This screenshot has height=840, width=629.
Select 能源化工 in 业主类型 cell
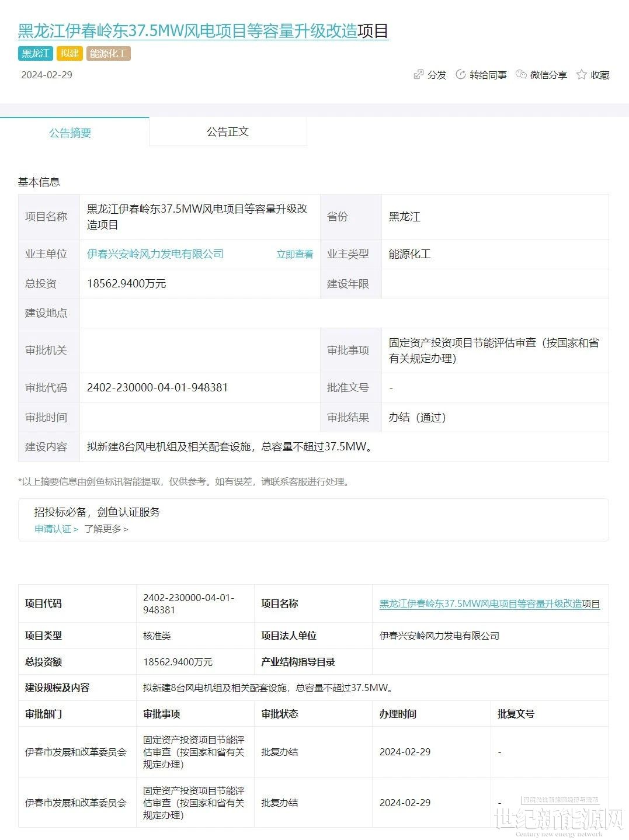[x=410, y=254]
